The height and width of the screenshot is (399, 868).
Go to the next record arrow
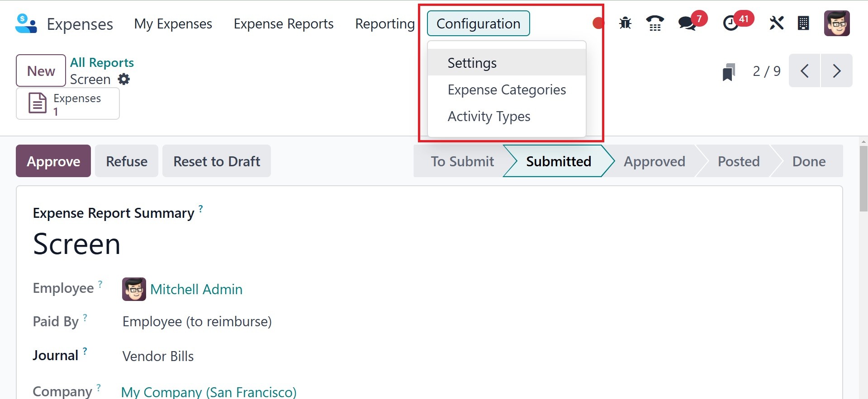click(836, 71)
